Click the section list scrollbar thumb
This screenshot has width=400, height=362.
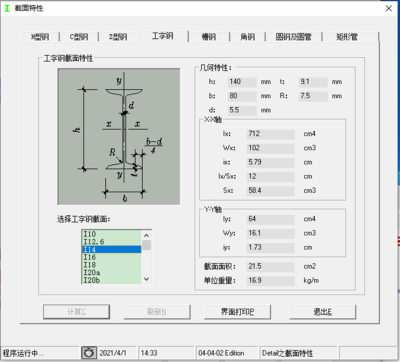pos(146,245)
